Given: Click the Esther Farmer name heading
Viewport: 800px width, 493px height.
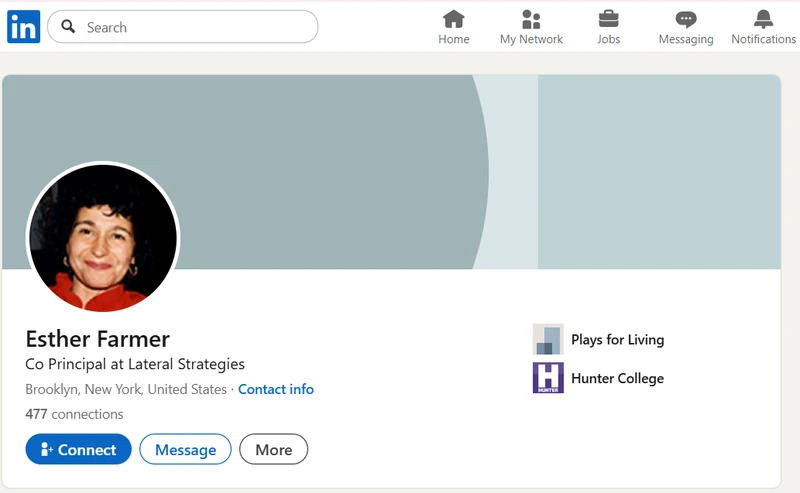Looking at the screenshot, I should click(x=97, y=338).
